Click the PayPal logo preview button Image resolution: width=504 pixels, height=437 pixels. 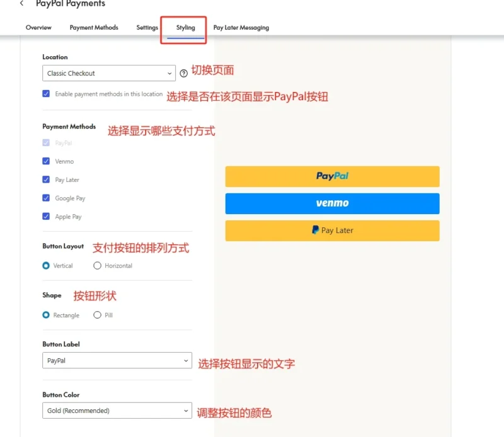[332, 176]
